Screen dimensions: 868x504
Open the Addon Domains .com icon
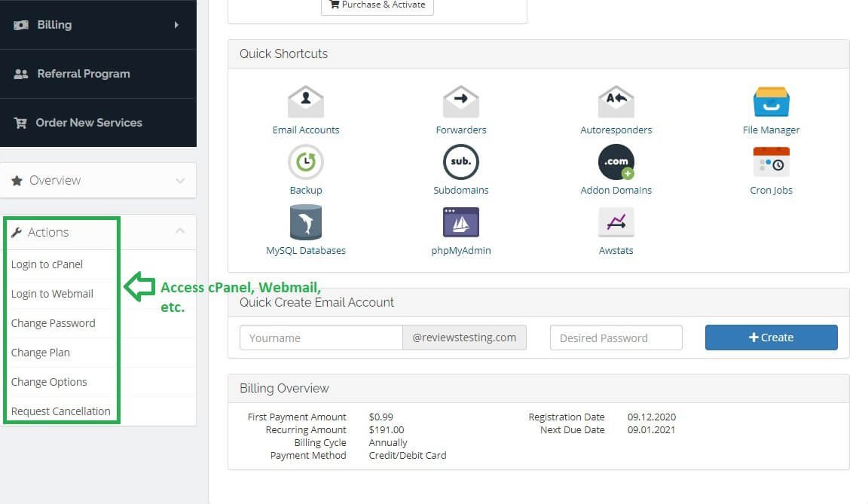[616, 162]
